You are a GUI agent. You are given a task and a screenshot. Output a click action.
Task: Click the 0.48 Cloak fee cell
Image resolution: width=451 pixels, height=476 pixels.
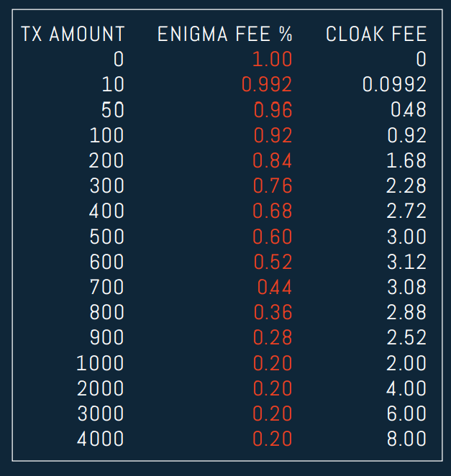pos(409,109)
